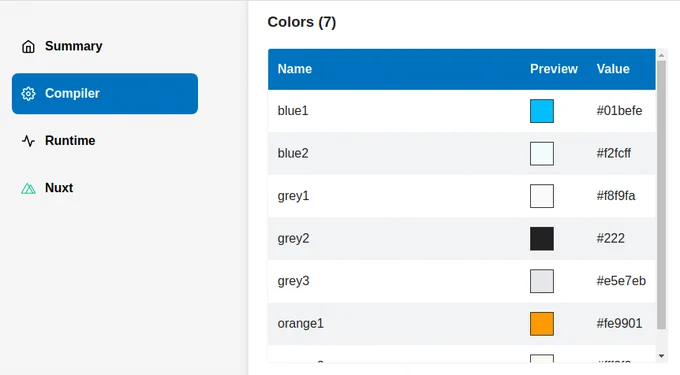Click the blue2 preview swatch

542,153
